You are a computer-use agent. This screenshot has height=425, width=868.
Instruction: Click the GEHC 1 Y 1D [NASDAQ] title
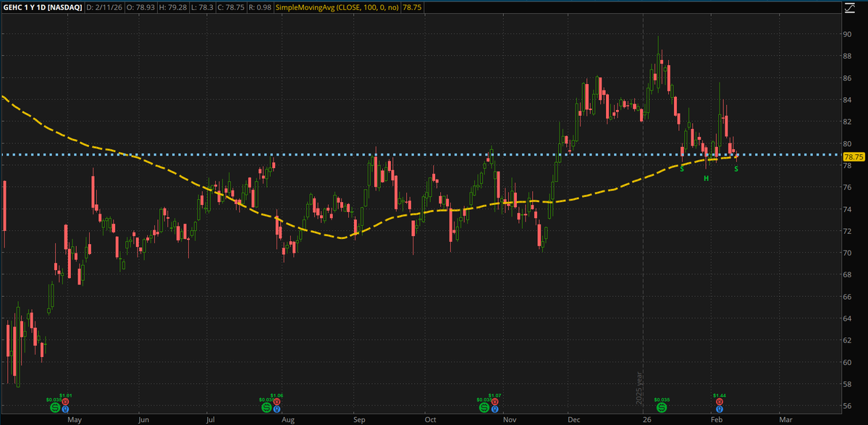click(x=42, y=8)
